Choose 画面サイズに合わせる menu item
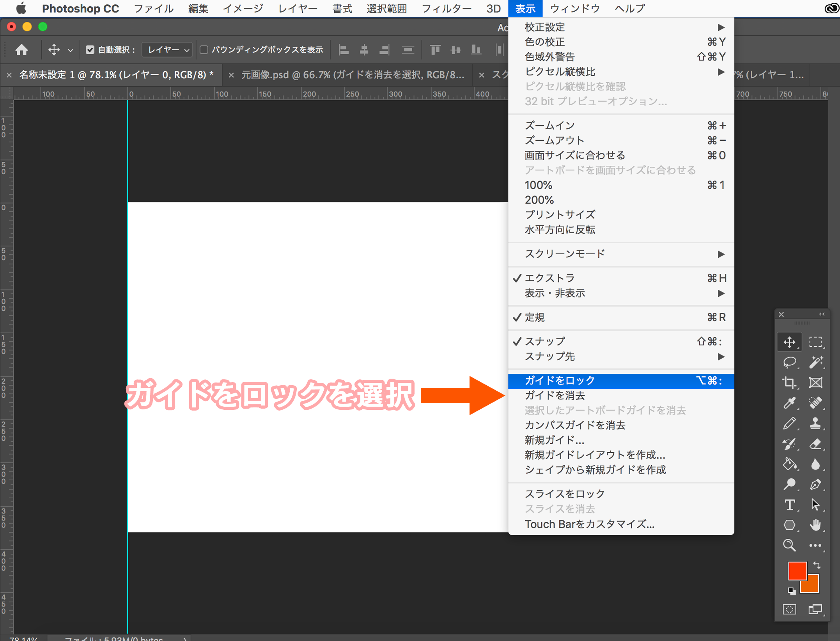 [621, 155]
